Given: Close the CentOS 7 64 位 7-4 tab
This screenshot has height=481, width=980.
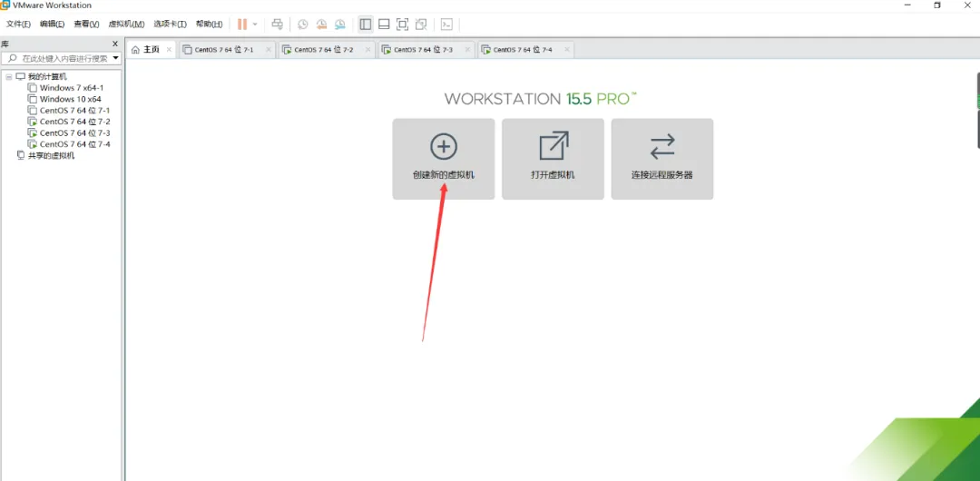Looking at the screenshot, I should coord(566,49).
